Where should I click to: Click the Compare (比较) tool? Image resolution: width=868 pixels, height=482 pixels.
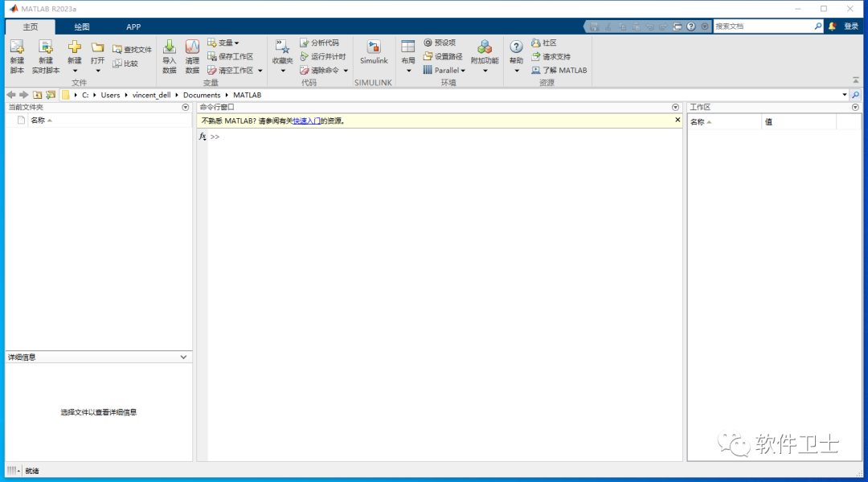pyautogui.click(x=125, y=63)
